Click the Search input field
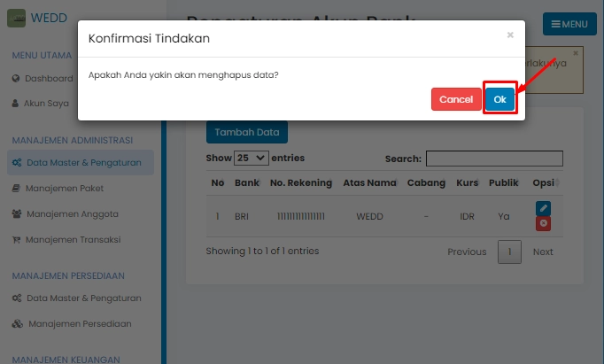Image resolution: width=604 pixels, height=364 pixels. click(x=494, y=159)
